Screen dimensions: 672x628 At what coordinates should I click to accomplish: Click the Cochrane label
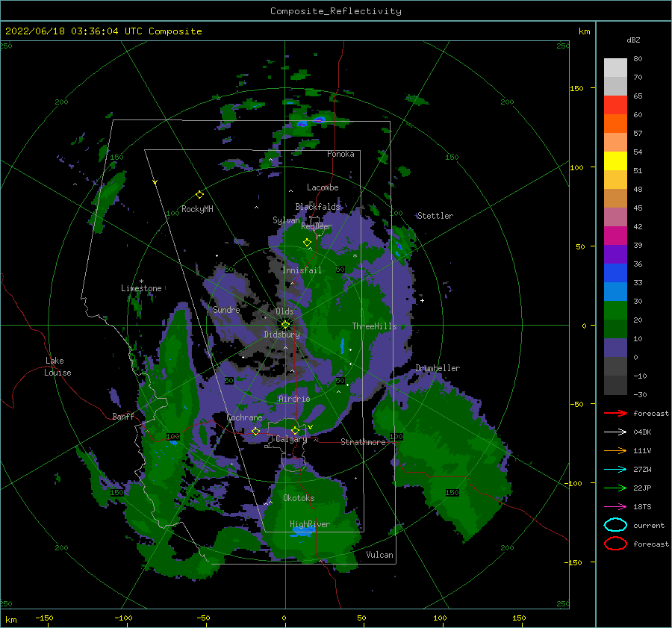pyautogui.click(x=244, y=417)
